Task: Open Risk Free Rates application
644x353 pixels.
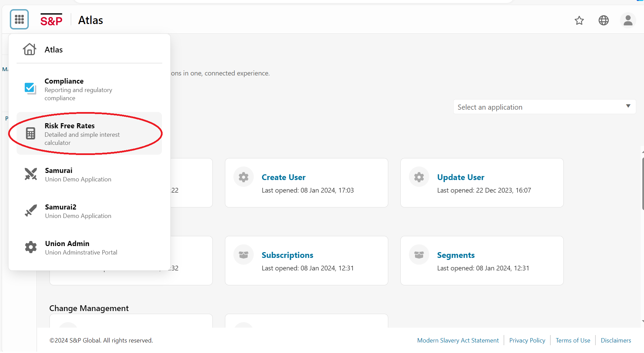Action: (89, 134)
